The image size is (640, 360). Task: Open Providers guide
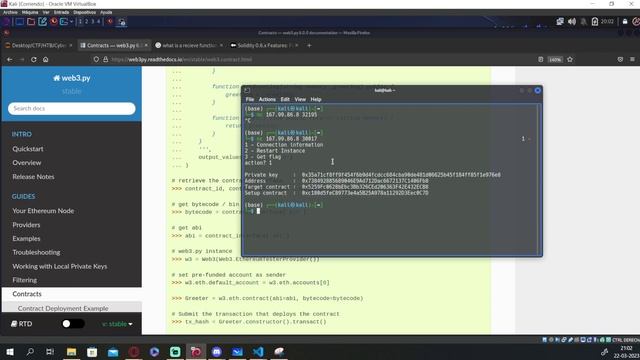pos(26,225)
